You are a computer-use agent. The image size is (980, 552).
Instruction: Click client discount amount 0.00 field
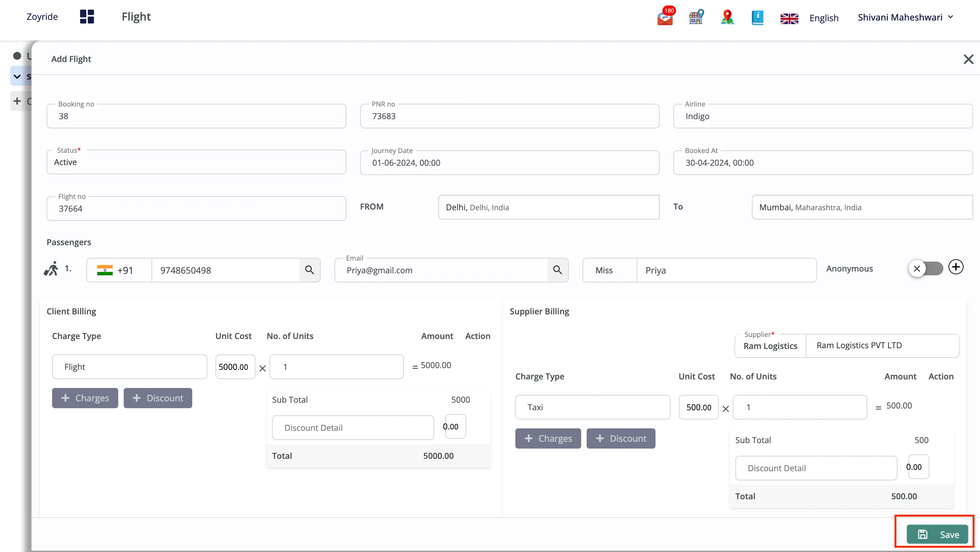(x=455, y=426)
